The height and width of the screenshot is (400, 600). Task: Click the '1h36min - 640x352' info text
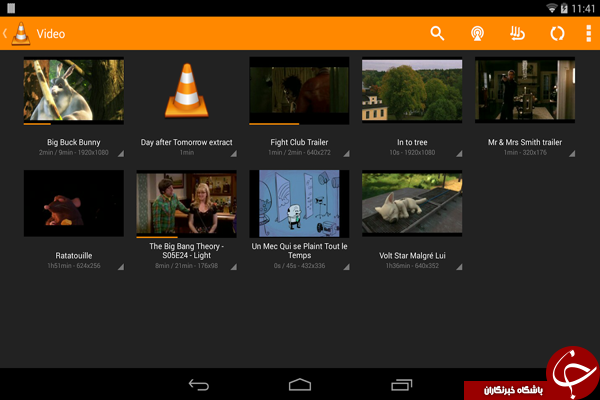coord(412,266)
